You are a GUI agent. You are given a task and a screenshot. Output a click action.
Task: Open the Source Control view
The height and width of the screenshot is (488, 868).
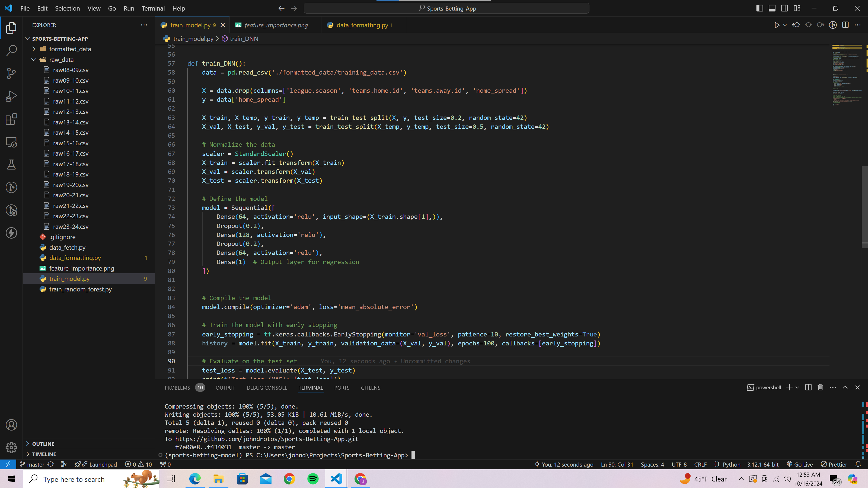tap(11, 73)
